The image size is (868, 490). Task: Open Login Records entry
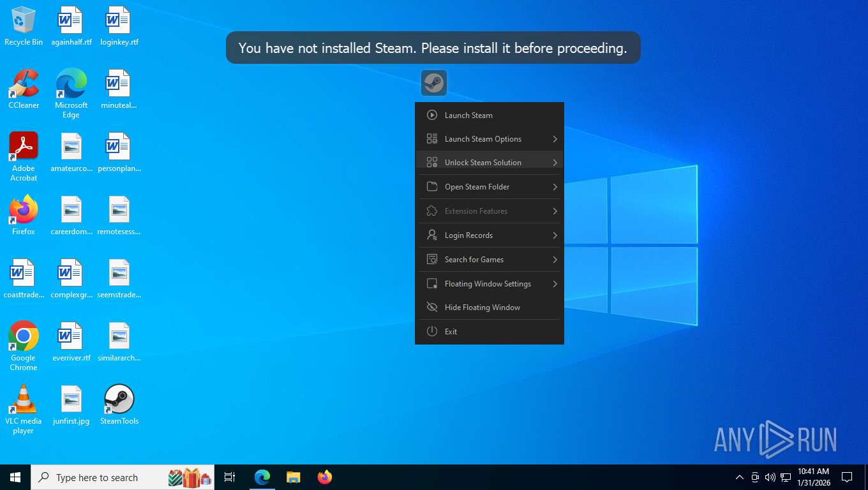pos(490,235)
